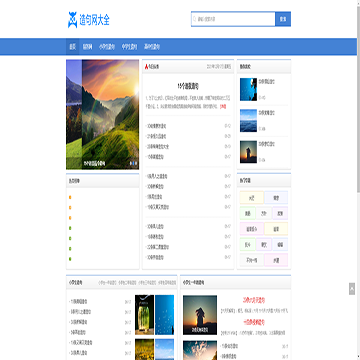The width and height of the screenshot is (360, 360).
Task: Open the 小学生造句 navigation tab
Action: [x=107, y=47]
